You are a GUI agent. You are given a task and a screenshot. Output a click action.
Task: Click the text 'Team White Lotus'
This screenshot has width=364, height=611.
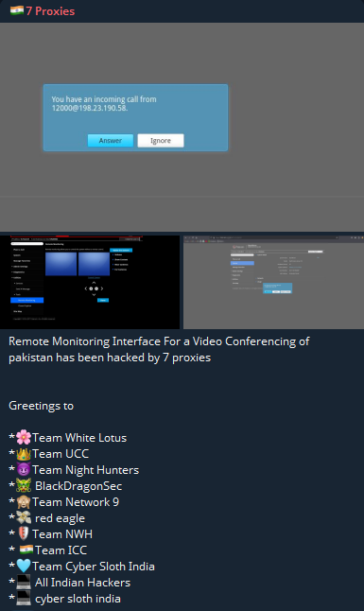click(79, 438)
